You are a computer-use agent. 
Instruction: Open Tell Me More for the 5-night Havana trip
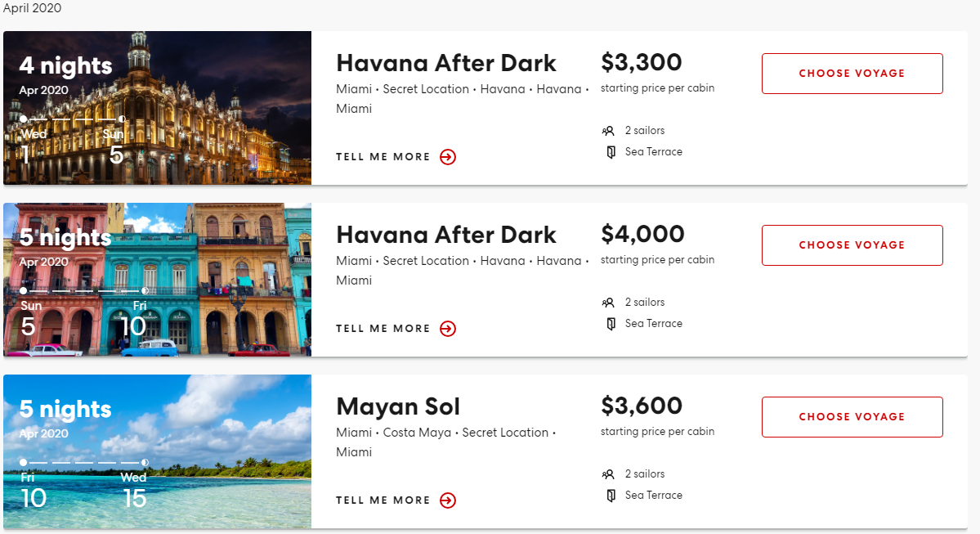(x=383, y=329)
